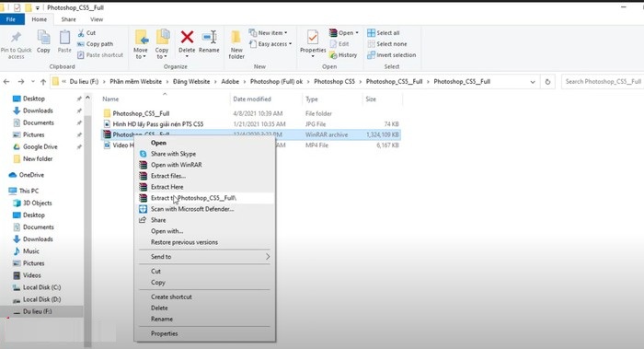The height and width of the screenshot is (349, 644).
Task: Switch to the Share ribbon tab
Action: click(x=68, y=19)
